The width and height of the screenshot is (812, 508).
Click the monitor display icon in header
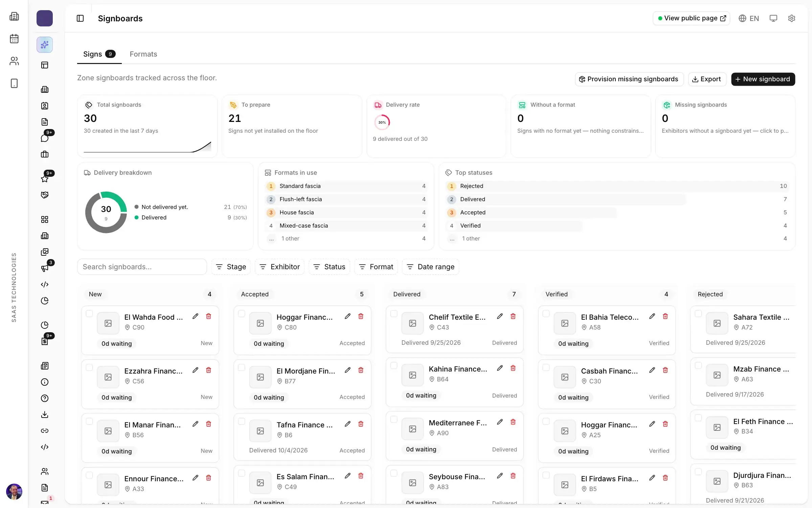coord(773,18)
